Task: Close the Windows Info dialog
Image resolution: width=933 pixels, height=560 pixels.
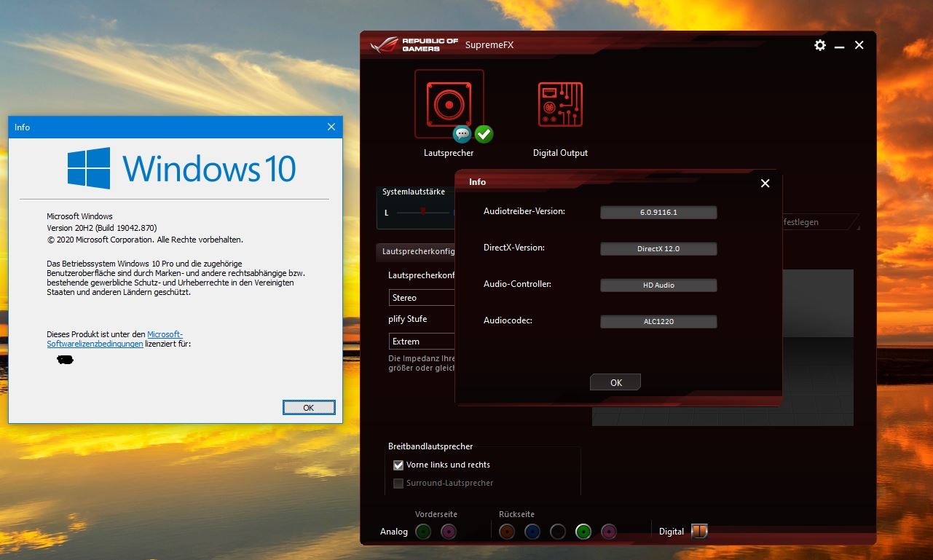Action: [331, 127]
